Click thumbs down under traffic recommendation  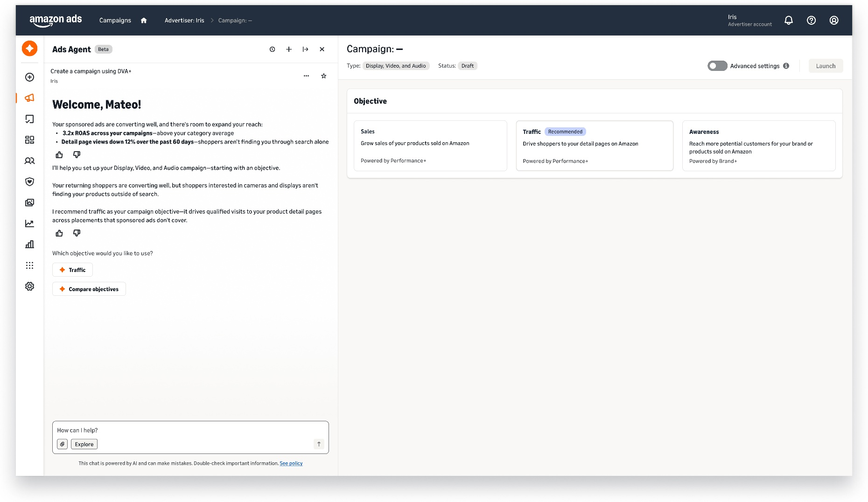[x=77, y=233]
